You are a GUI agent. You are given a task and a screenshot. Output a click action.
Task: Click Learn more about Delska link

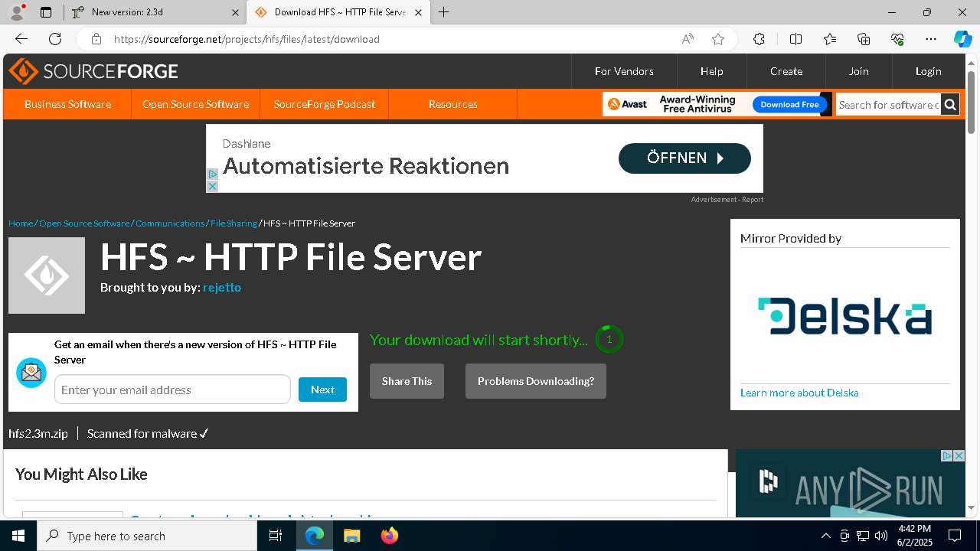pos(799,393)
